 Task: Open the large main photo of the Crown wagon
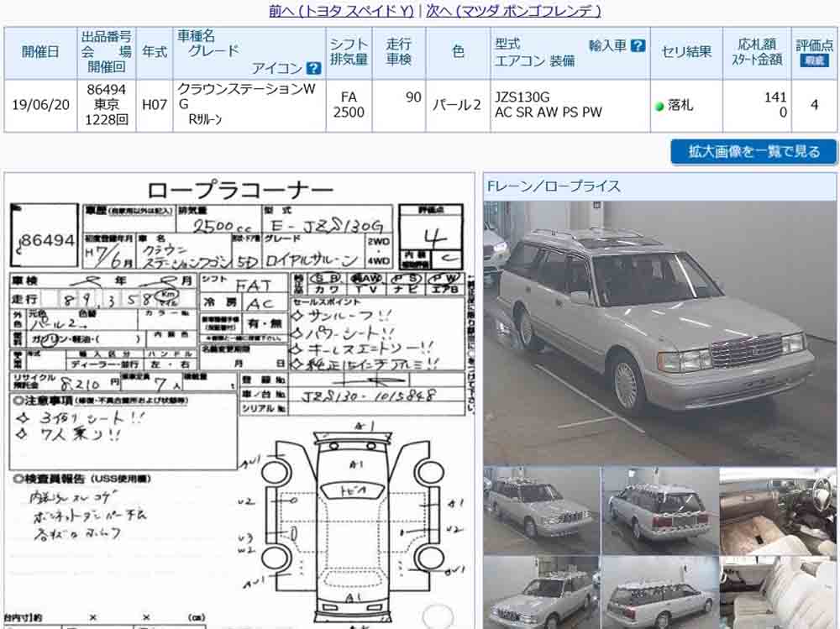[659, 333]
